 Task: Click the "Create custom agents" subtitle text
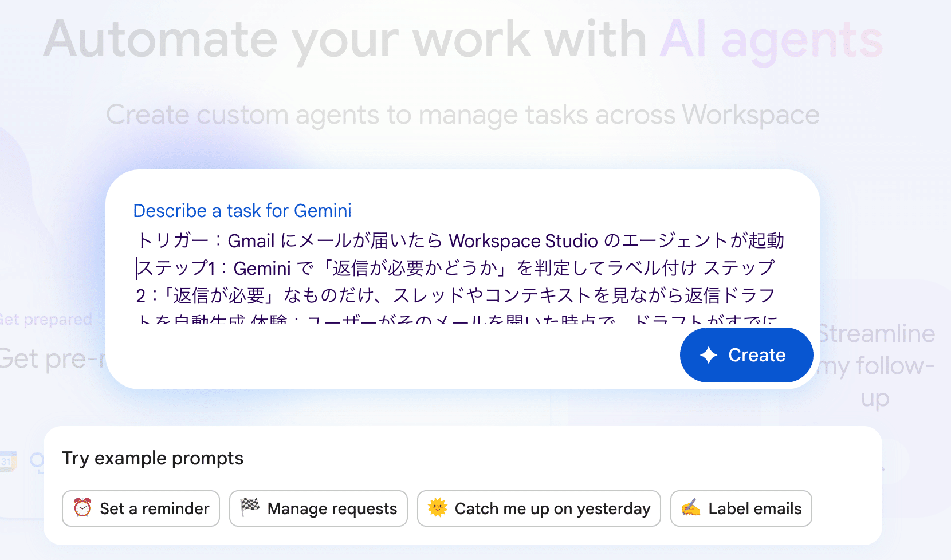point(462,115)
